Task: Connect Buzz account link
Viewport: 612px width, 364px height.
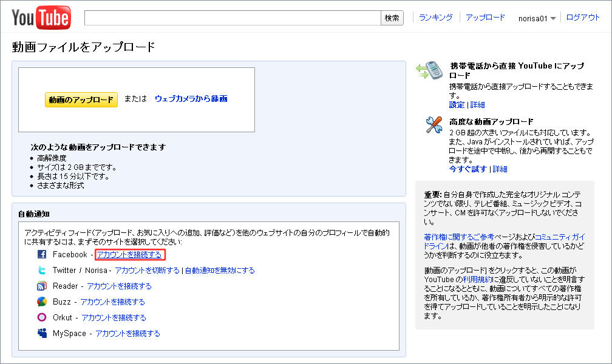Action: pos(112,302)
